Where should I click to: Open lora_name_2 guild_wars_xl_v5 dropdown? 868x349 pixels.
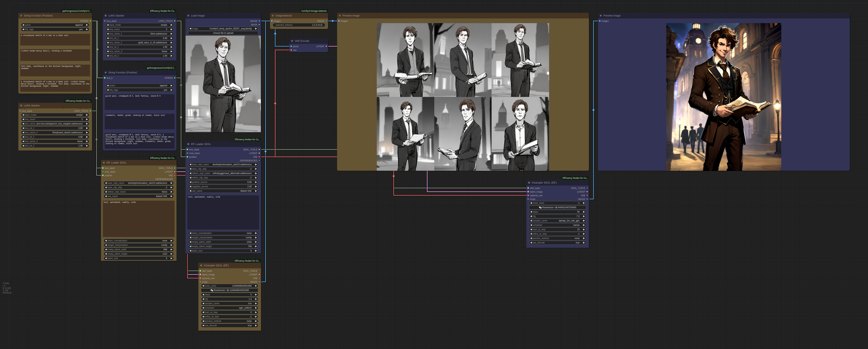139,42
